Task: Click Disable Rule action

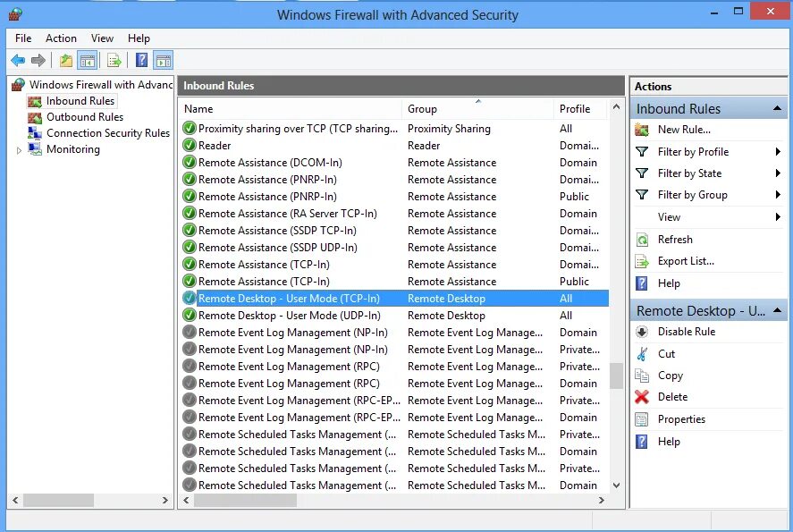Action: 687,332
